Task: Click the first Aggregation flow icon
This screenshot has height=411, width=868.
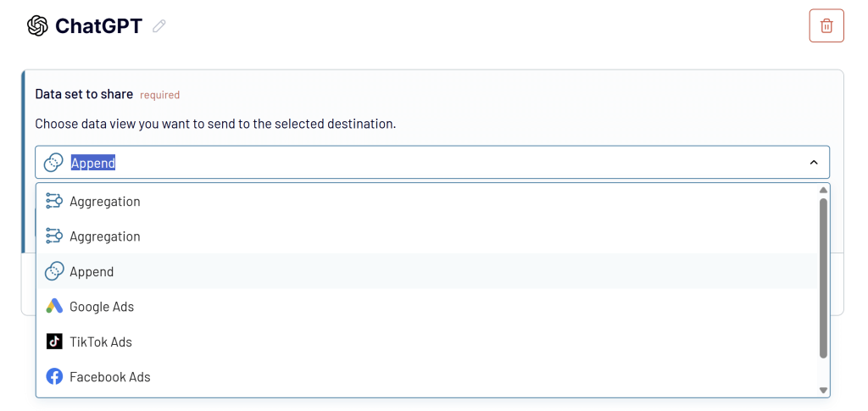Action: [54, 202]
